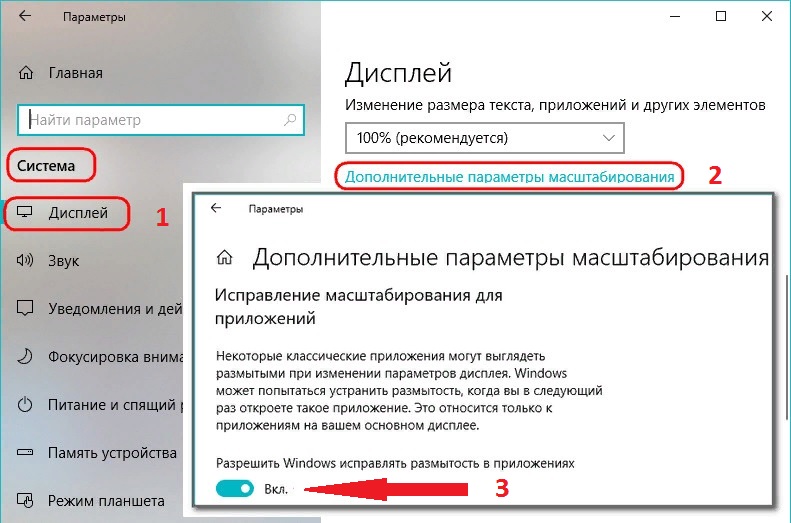
Task: Click back arrow in the advanced scaling window
Action: [x=216, y=208]
